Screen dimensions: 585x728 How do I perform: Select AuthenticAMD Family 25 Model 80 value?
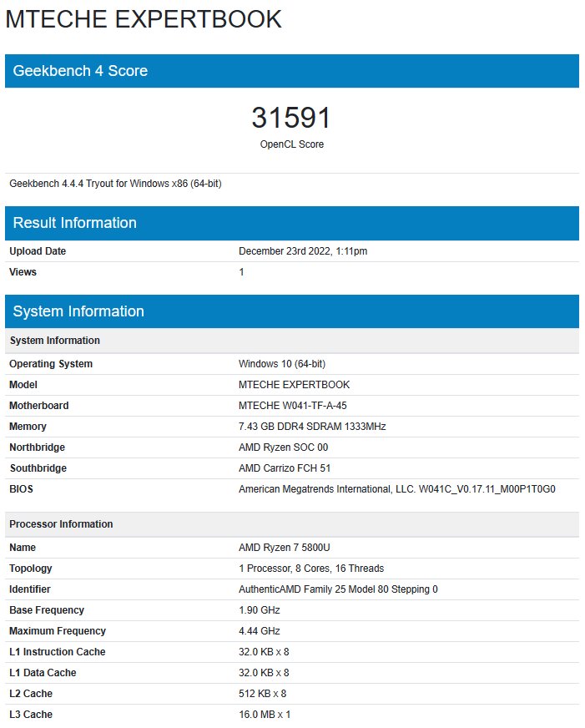(x=338, y=589)
